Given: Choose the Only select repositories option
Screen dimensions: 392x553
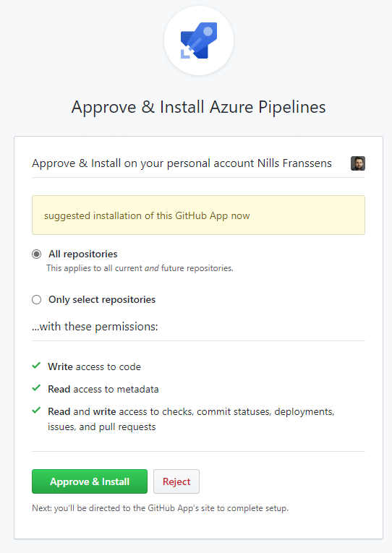Looking at the screenshot, I should pyautogui.click(x=37, y=300).
